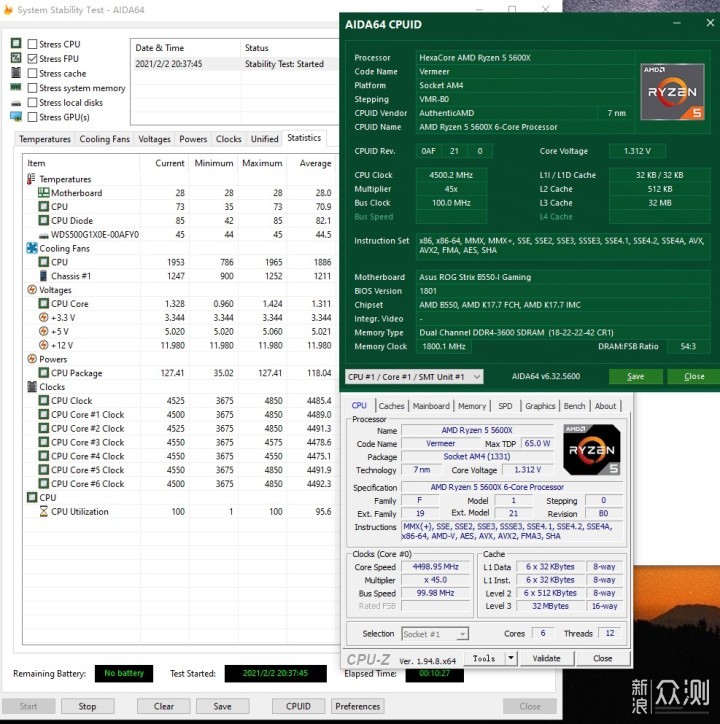Click Close in AIDA64 CPUID window
The width and height of the screenshot is (720, 724).
(x=694, y=376)
